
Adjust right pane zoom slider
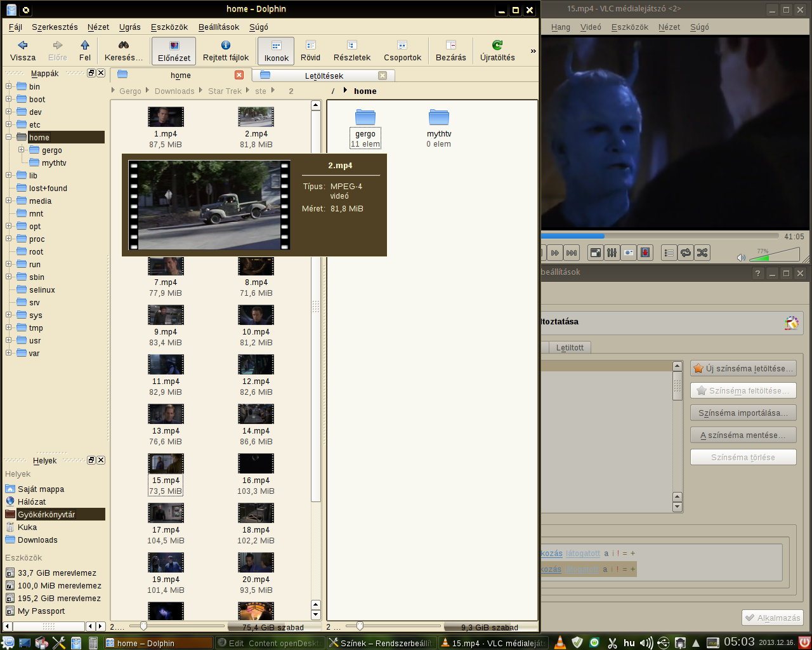pyautogui.click(x=360, y=627)
